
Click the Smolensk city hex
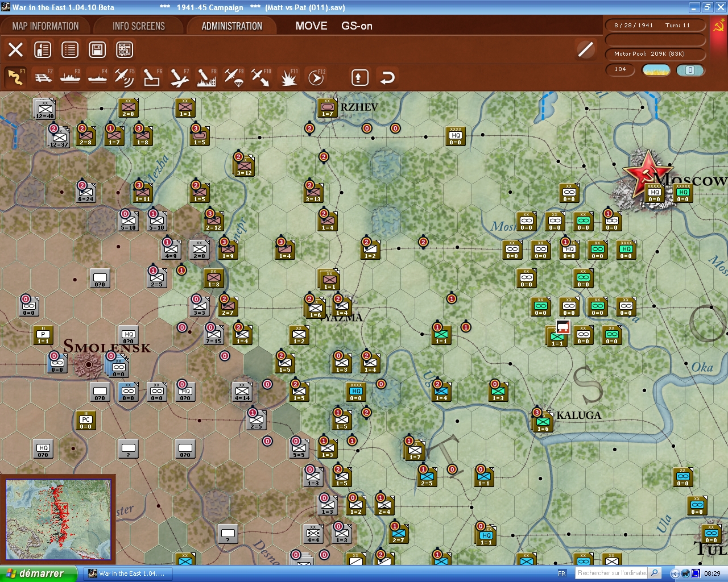[x=89, y=363]
